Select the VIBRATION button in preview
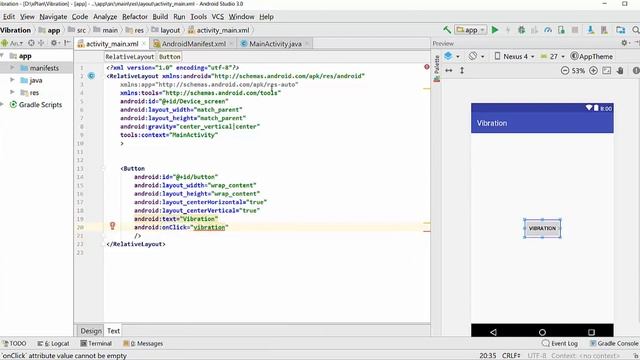The image size is (640, 360). (x=542, y=228)
